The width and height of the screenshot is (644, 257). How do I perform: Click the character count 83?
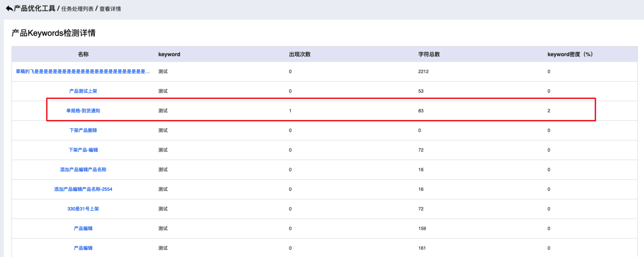coord(421,111)
